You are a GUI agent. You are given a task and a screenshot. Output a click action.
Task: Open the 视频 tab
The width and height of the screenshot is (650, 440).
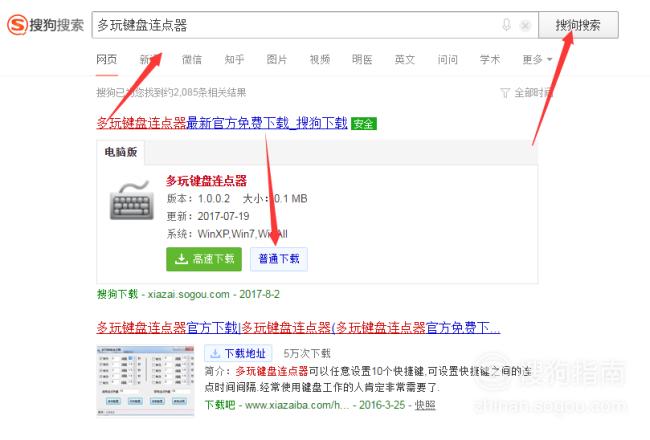[x=320, y=60]
